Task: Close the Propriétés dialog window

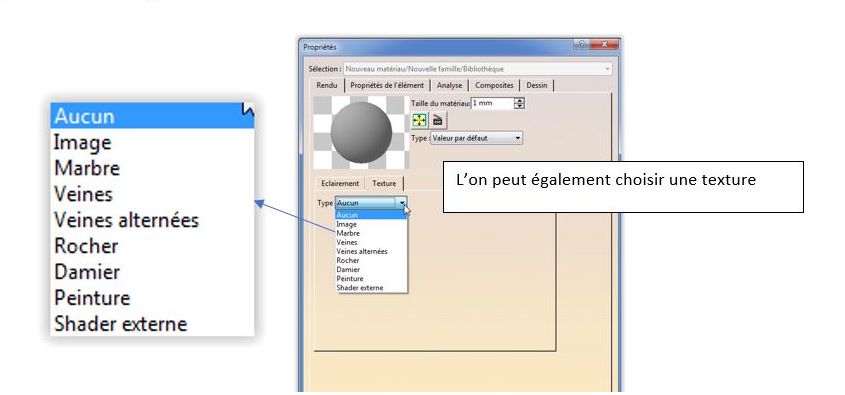Action: click(604, 44)
